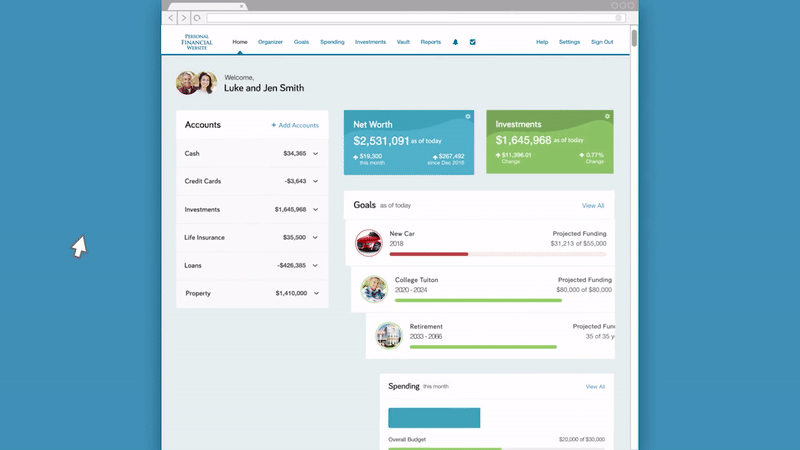This screenshot has height=450, width=800.
Task: Click the Personal Financial Website logo
Action: [196, 42]
